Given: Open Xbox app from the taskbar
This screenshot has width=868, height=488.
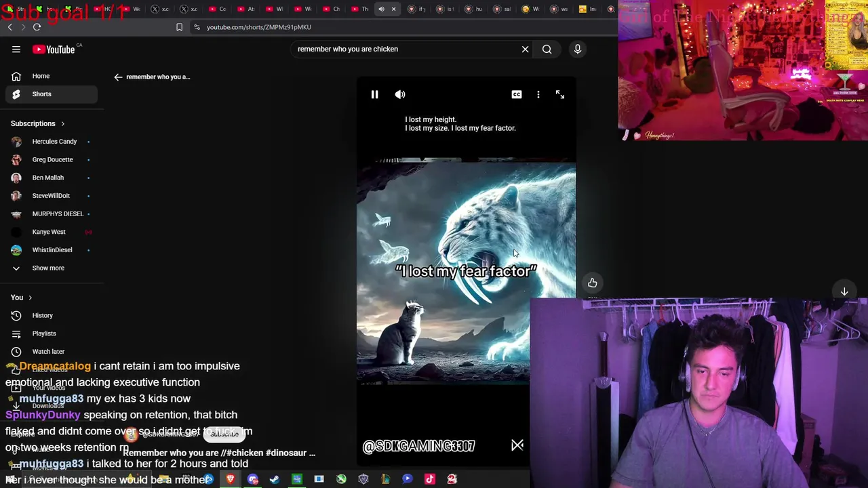Looking at the screenshot, I should pyautogui.click(x=341, y=479).
